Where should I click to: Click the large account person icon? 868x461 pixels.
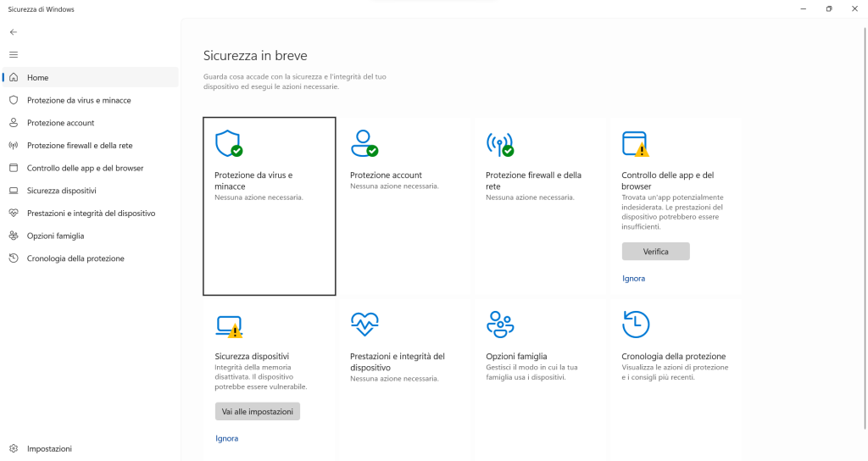point(364,143)
